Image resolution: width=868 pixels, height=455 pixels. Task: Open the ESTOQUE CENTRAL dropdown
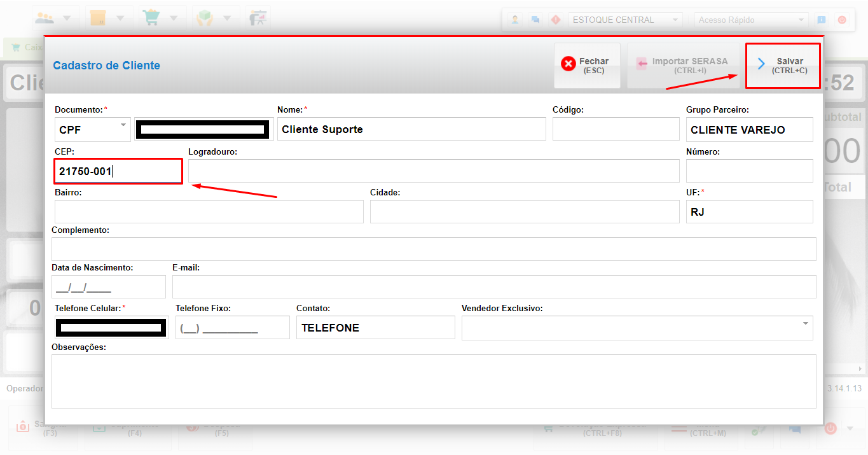pos(625,20)
